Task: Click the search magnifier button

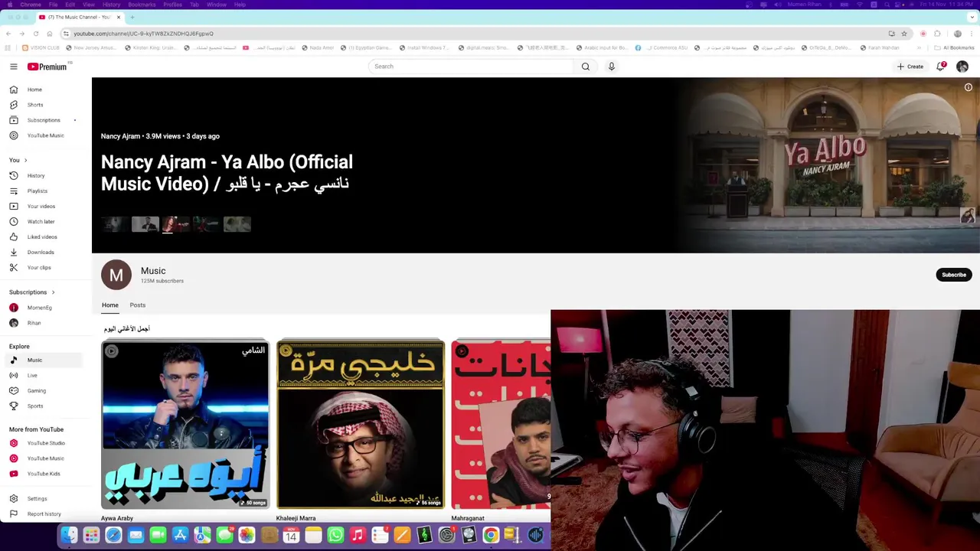Action: [586, 67]
